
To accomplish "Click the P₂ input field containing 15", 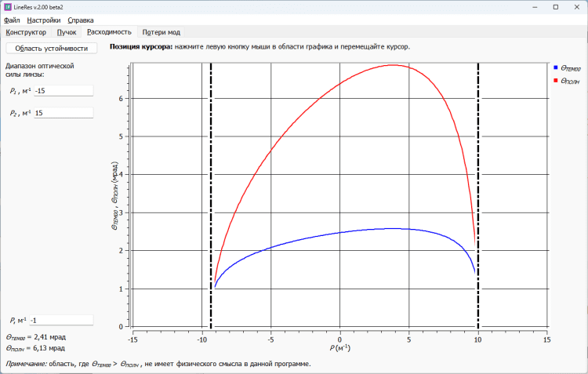I will (x=63, y=114).
